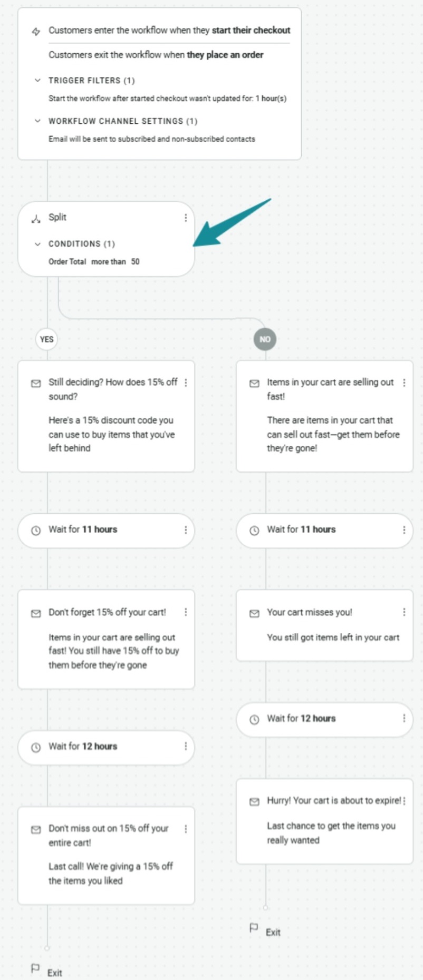The width and height of the screenshot is (423, 980).
Task: Click the Split step icon
Action: click(x=36, y=219)
